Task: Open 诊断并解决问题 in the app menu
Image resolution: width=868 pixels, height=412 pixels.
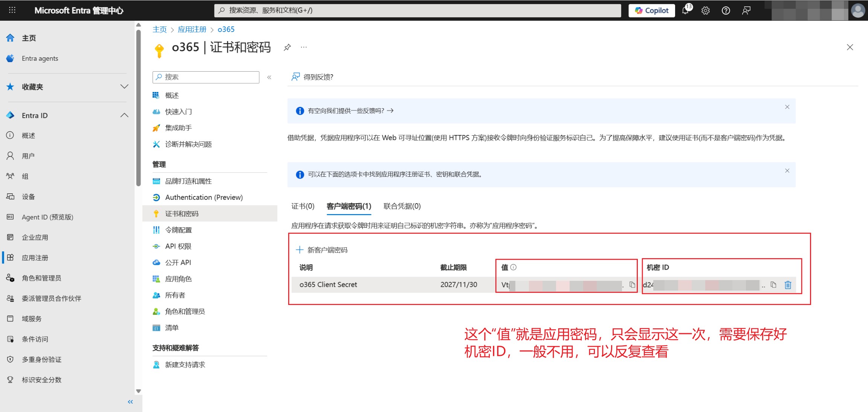Action: tap(188, 144)
